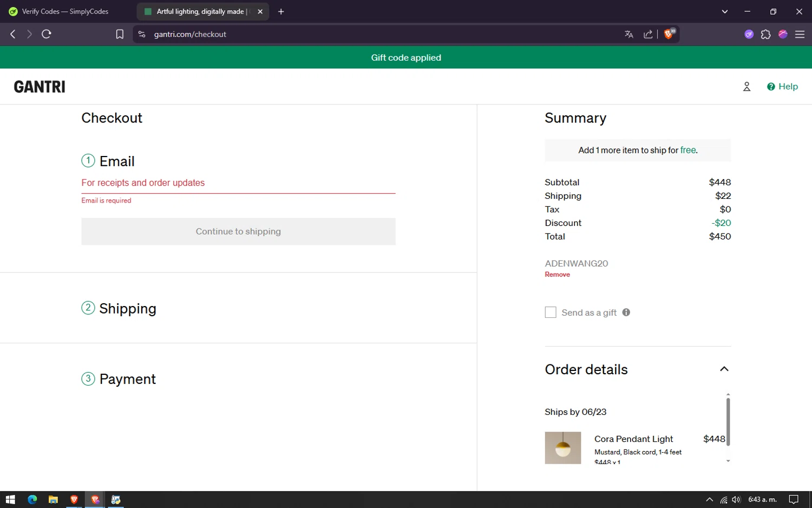The width and height of the screenshot is (812, 508).
Task: Click the Payment step heading
Action: point(128,379)
